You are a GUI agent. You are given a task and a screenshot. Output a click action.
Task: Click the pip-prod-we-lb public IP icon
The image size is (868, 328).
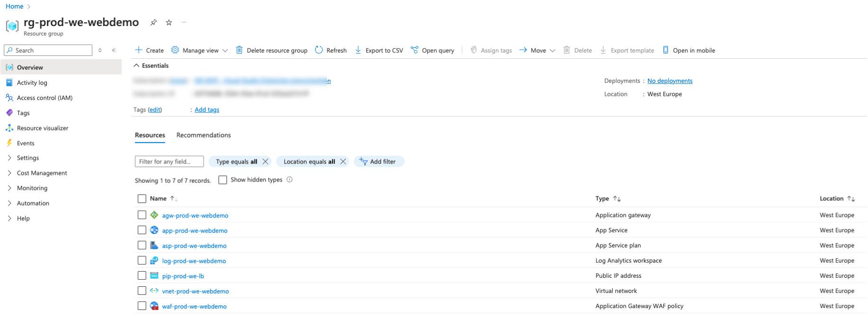pyautogui.click(x=154, y=276)
